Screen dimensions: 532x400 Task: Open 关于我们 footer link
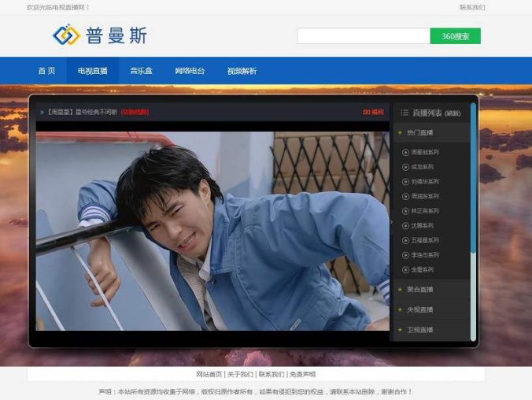coord(240,374)
